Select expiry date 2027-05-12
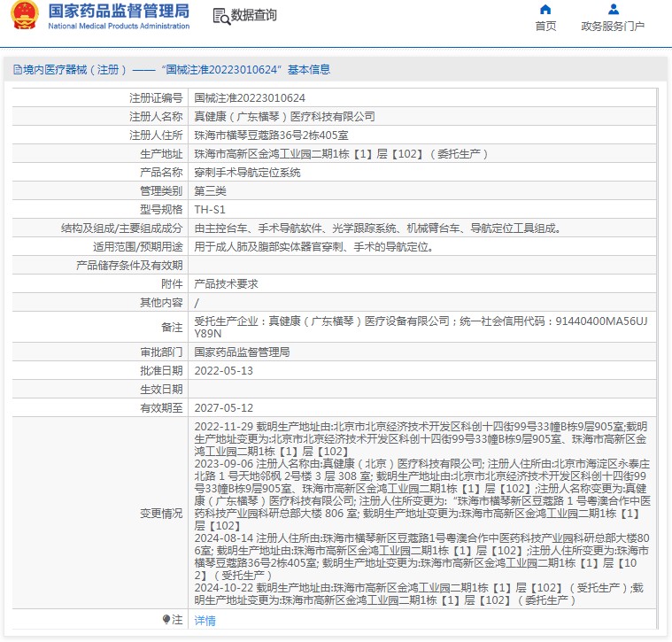The height and width of the screenshot is (642, 672). point(223,407)
